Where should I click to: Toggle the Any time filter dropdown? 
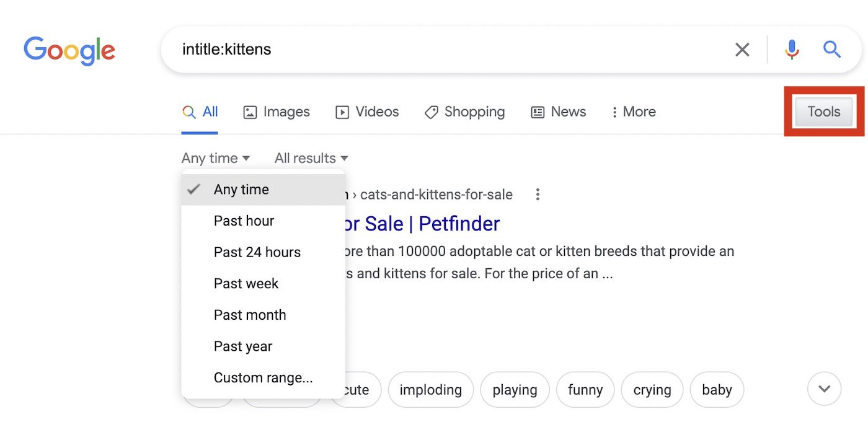tap(215, 159)
